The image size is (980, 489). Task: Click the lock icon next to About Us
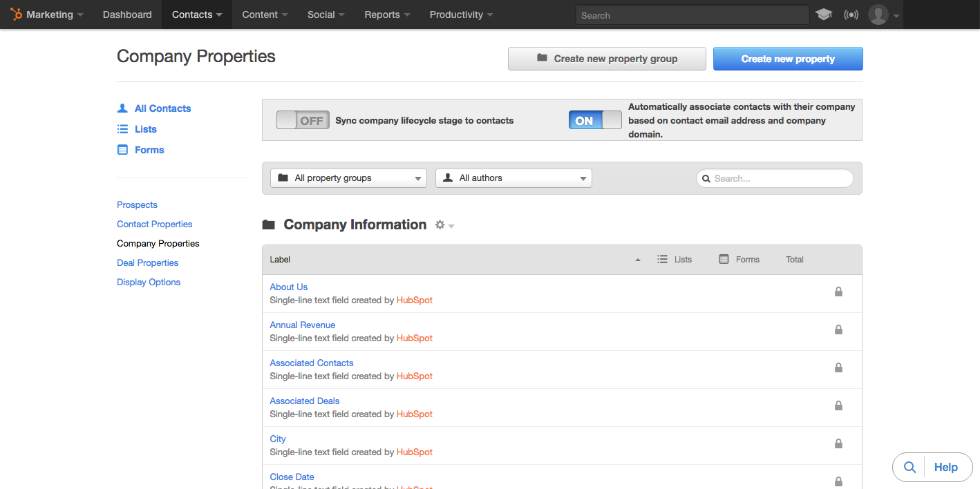[838, 291]
